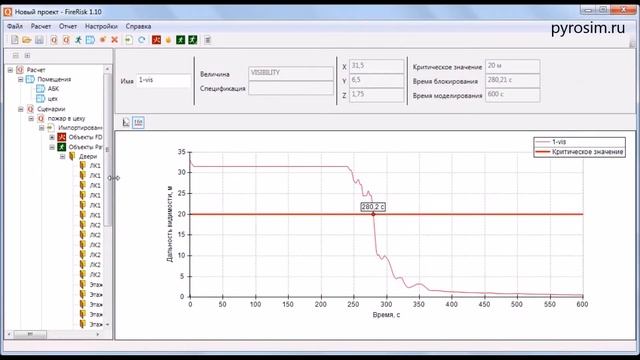Open the Расчет menu in menu bar
The width and height of the screenshot is (640, 360).
[x=41, y=26]
